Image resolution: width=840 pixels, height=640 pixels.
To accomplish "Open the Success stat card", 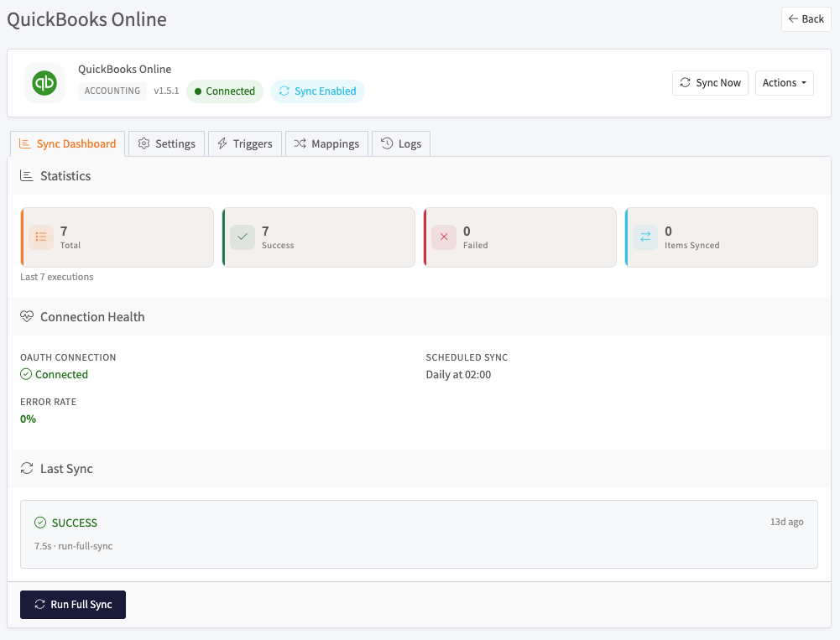I will coord(319,237).
